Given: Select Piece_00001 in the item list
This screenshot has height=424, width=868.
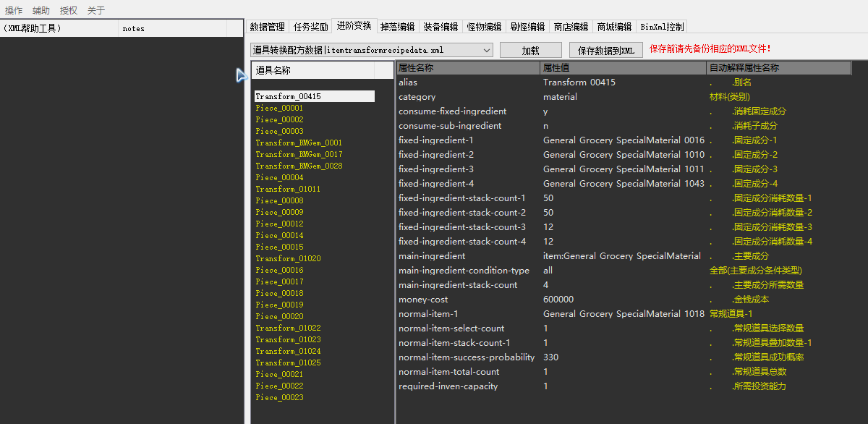Looking at the screenshot, I should (x=279, y=108).
